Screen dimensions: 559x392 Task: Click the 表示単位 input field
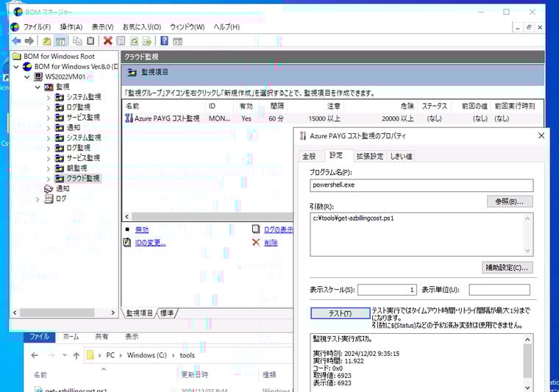pyautogui.click(x=499, y=290)
